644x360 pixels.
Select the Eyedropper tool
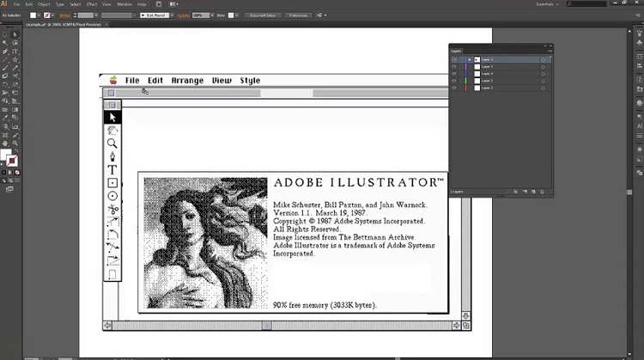click(x=5, y=118)
